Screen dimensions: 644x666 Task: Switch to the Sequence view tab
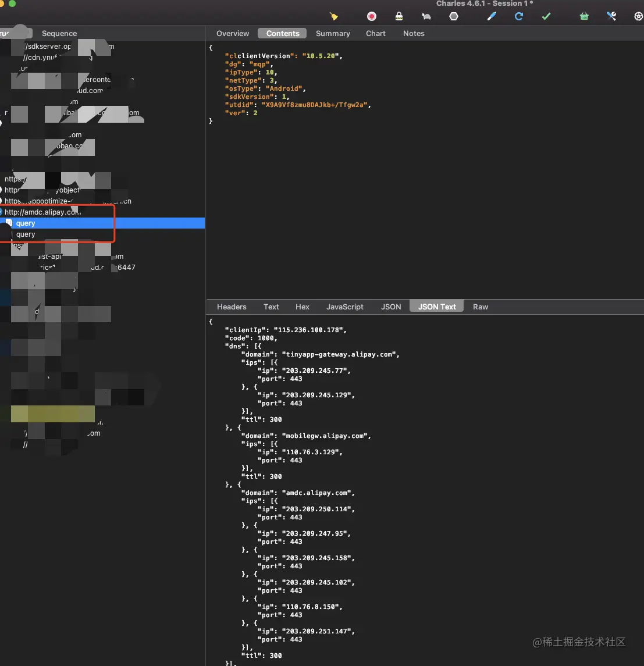point(59,34)
